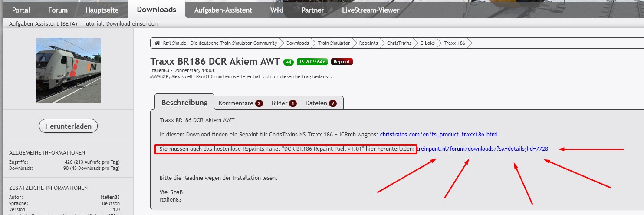Select the Downloads navigation tab
This screenshot has height=215, width=644.
click(x=156, y=10)
